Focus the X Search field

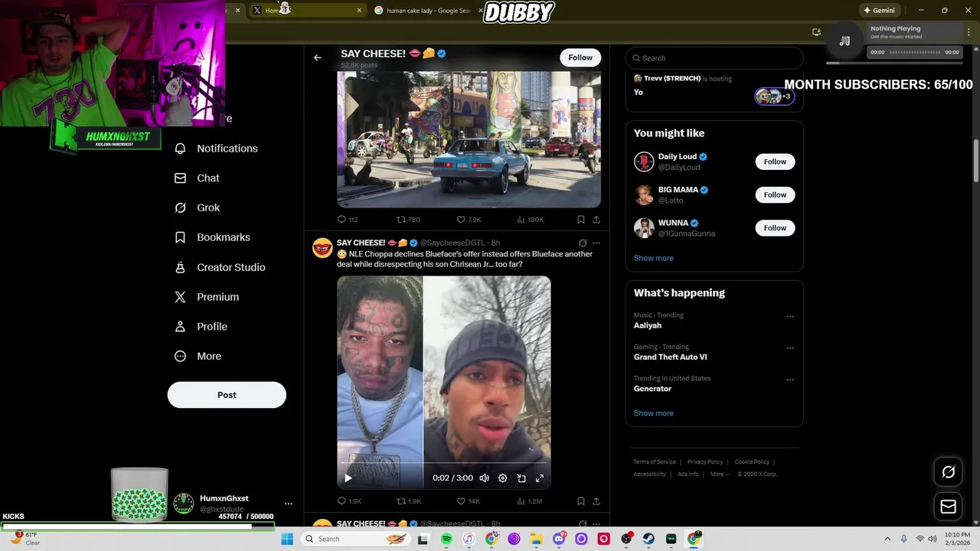coord(714,58)
